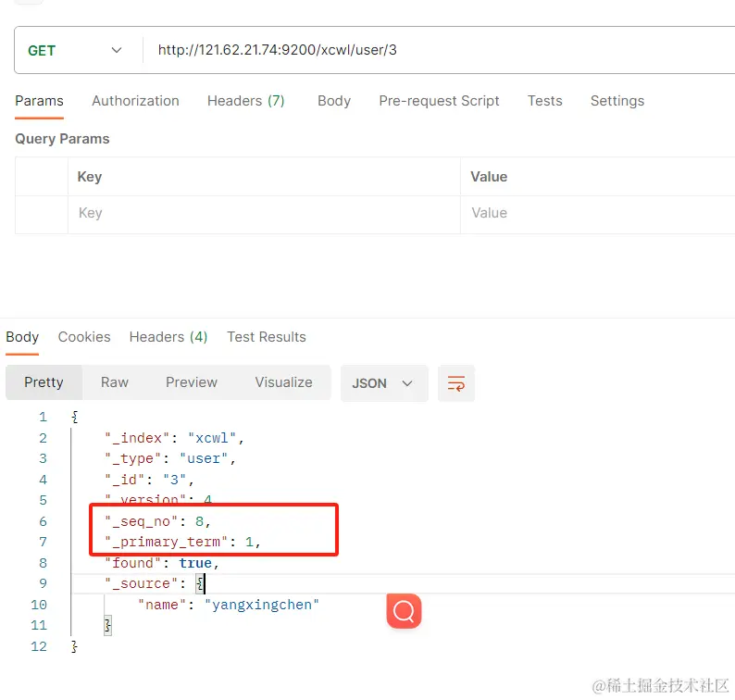Click the Value column header

489,177
